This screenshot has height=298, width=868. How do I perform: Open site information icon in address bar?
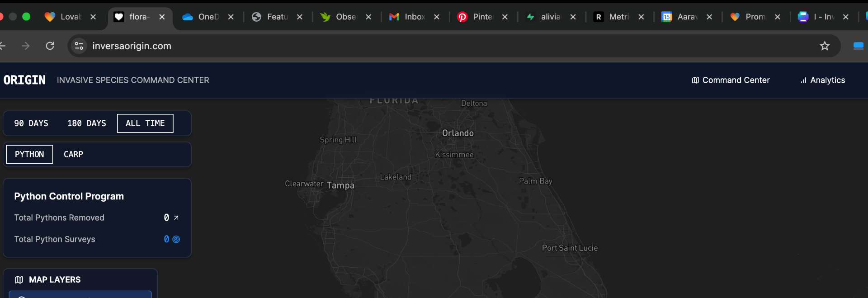coord(79,46)
